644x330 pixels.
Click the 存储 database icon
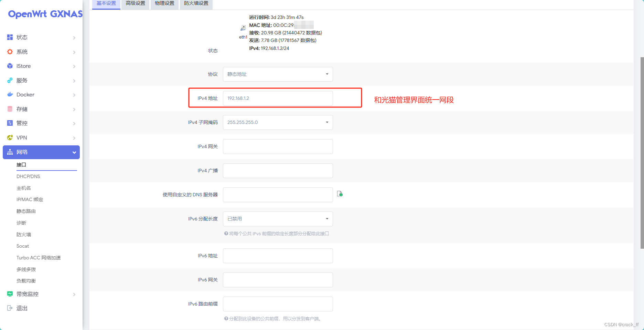click(10, 109)
